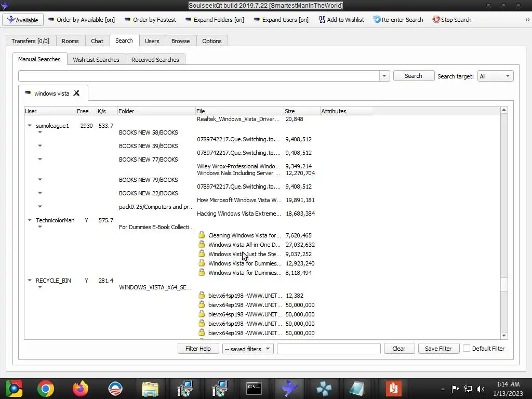Select How Microsoft Windows Vista W... file

pos(239,200)
